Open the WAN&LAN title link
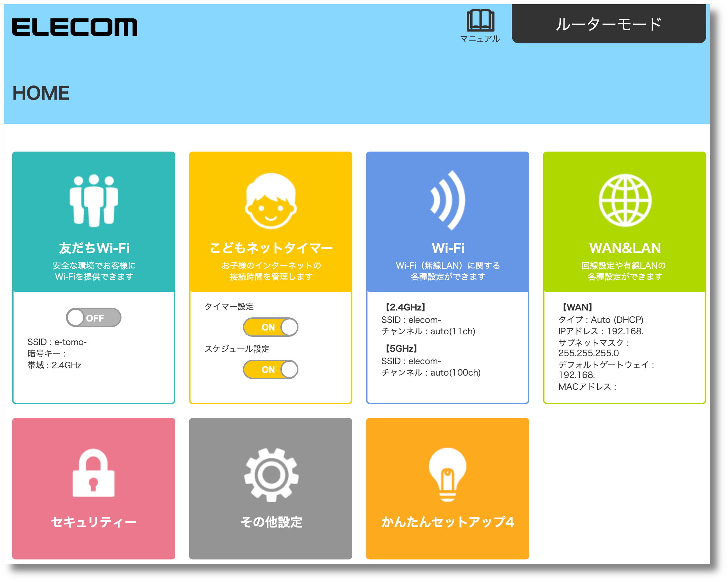The width and height of the screenshot is (728, 582). pos(625,248)
